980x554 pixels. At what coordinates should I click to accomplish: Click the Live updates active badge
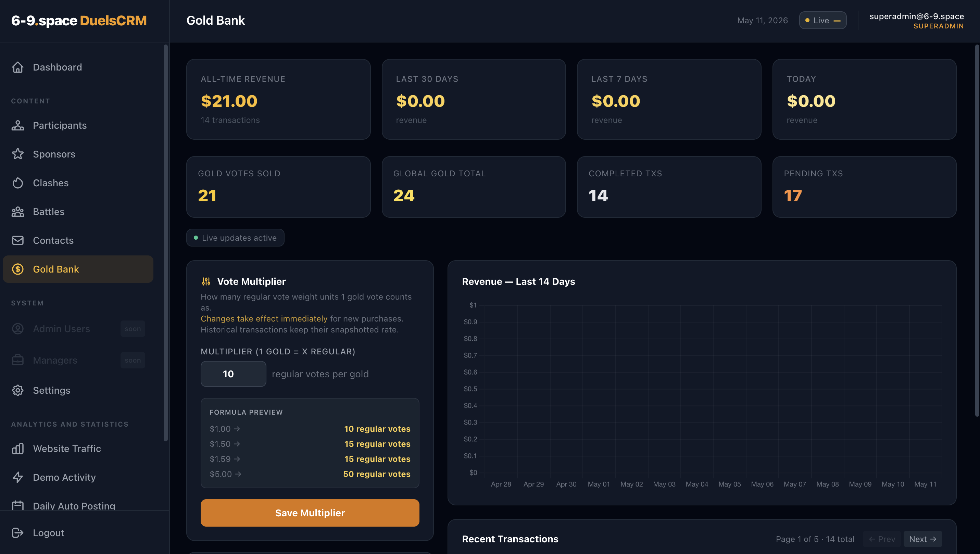click(x=235, y=238)
